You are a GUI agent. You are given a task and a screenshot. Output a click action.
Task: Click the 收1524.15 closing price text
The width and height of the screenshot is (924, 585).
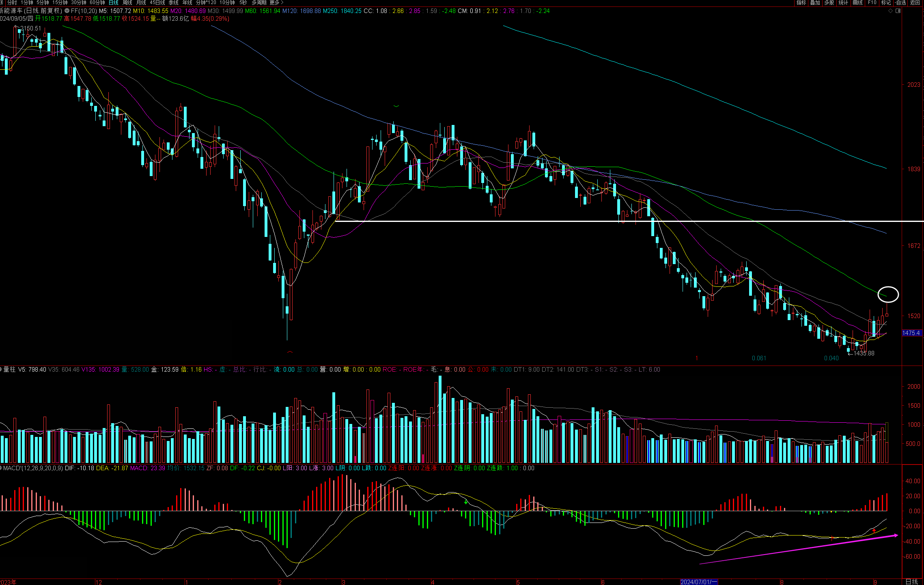pos(135,19)
